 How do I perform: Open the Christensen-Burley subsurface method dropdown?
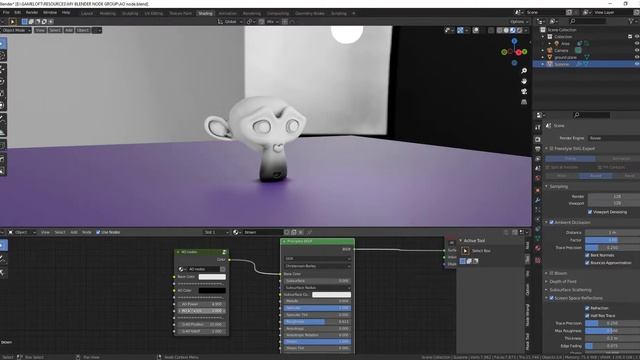coord(317,266)
